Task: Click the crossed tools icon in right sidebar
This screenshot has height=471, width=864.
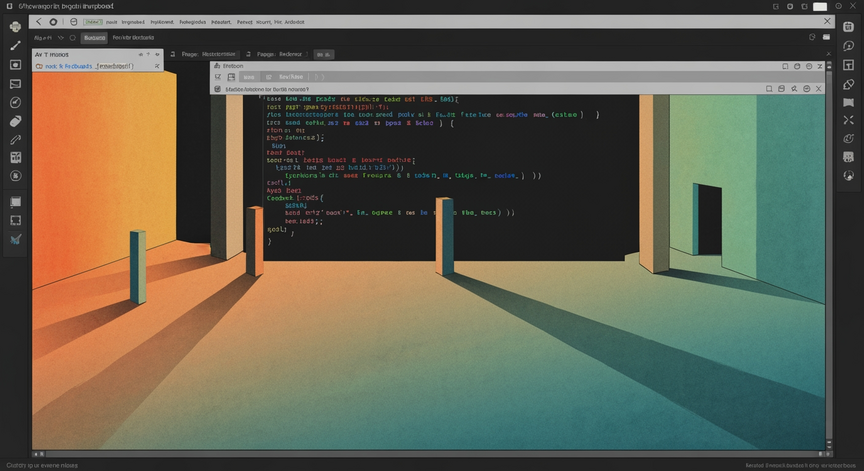Action: pyautogui.click(x=849, y=120)
